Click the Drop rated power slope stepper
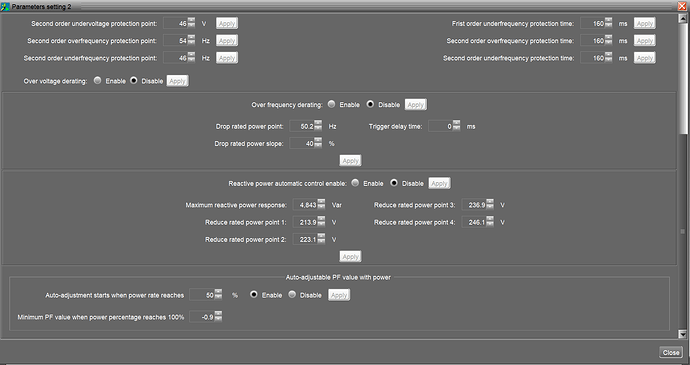Screen dimensions: 690x365 click(x=318, y=143)
